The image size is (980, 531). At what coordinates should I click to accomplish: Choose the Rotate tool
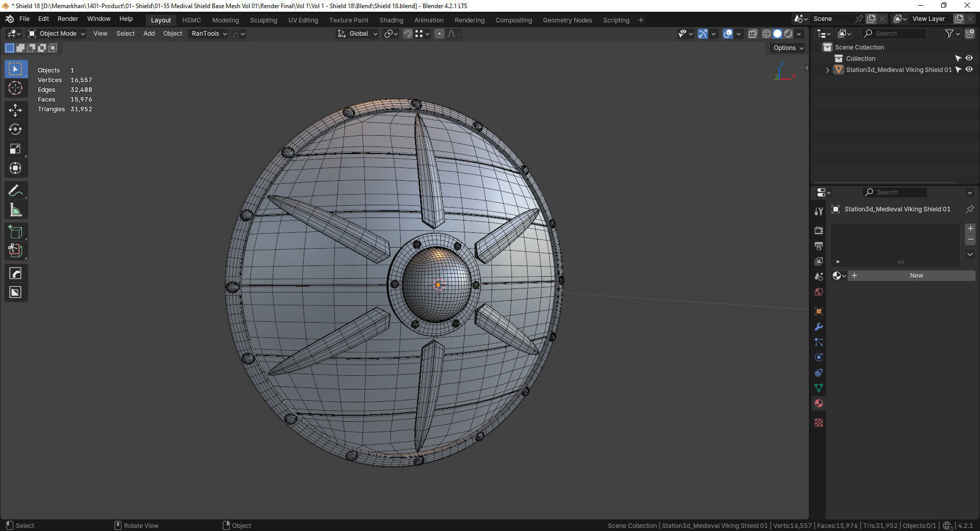tap(16, 129)
